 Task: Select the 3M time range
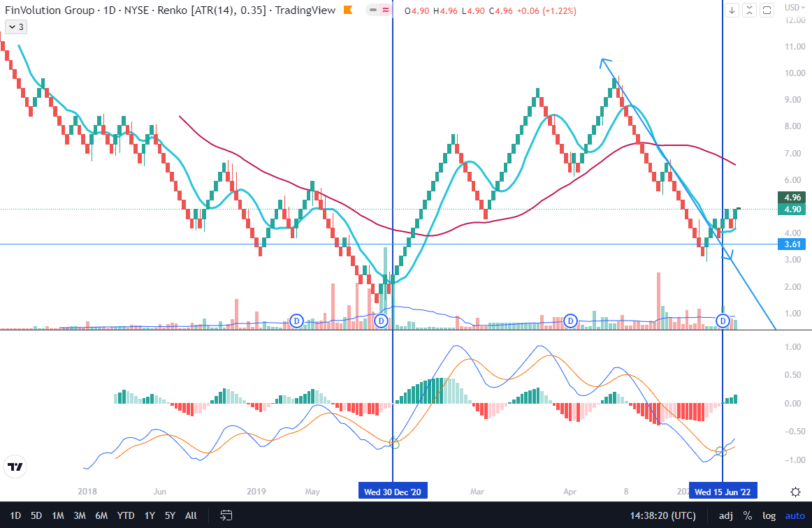[80, 515]
